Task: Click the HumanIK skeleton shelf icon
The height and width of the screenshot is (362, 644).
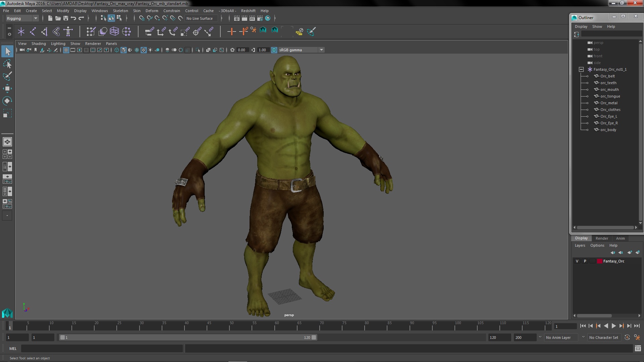Action: tap(68, 32)
